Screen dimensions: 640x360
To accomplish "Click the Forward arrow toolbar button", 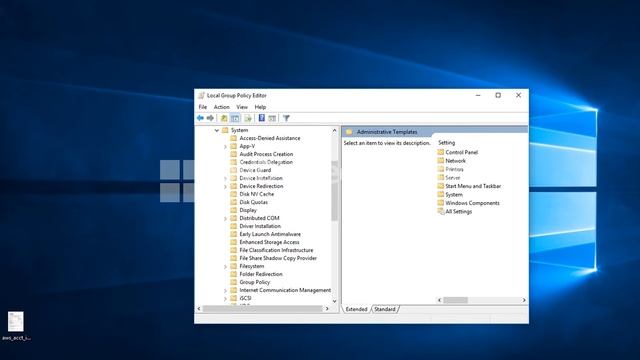I will pyautogui.click(x=210, y=118).
